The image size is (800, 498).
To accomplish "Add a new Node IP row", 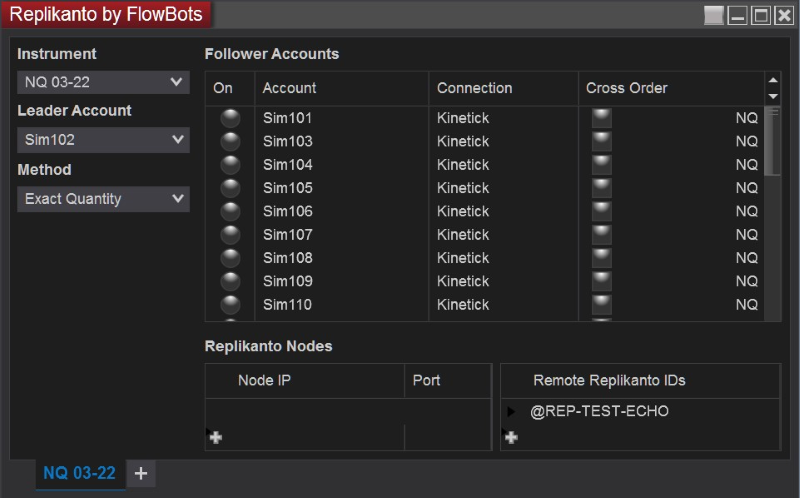I will tap(215, 437).
